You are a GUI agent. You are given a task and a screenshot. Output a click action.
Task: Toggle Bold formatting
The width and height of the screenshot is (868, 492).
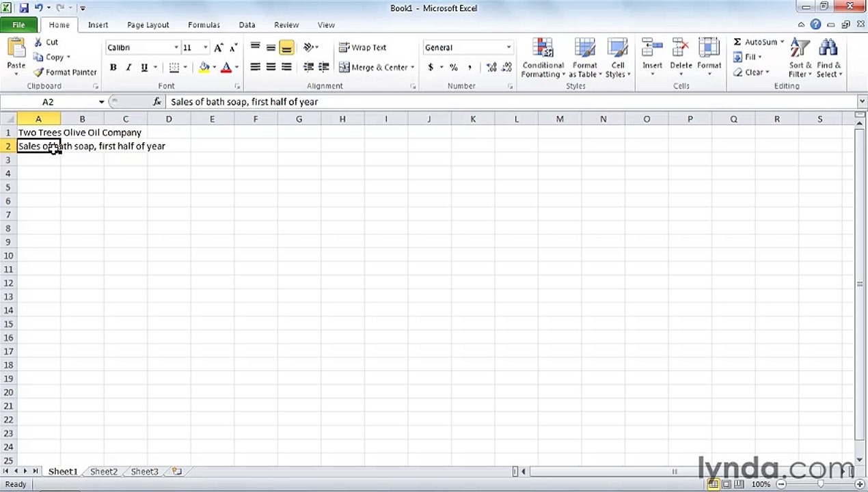coord(113,68)
